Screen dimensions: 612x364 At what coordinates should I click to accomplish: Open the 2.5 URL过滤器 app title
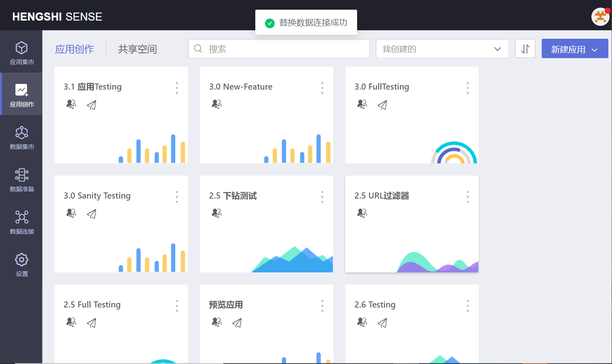pos(382,196)
